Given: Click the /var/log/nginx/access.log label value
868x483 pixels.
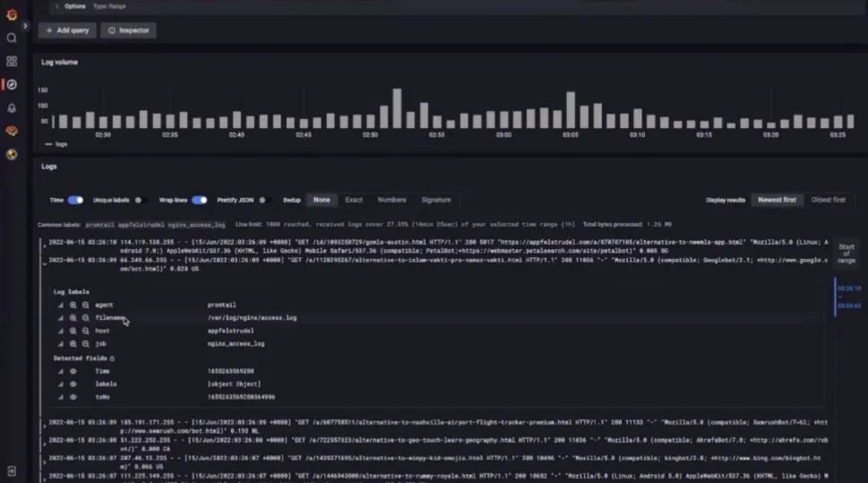Looking at the screenshot, I should point(252,318).
